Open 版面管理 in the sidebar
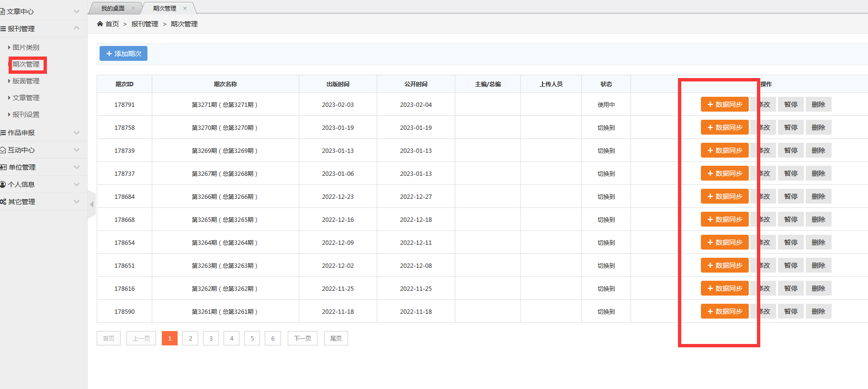Viewport: 868px width, 389px height. [x=26, y=81]
